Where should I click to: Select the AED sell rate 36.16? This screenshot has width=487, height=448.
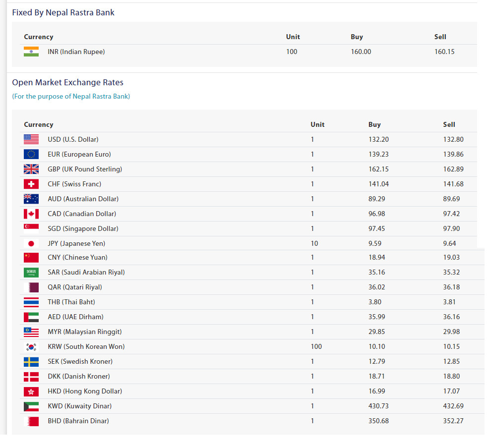pyautogui.click(x=451, y=317)
